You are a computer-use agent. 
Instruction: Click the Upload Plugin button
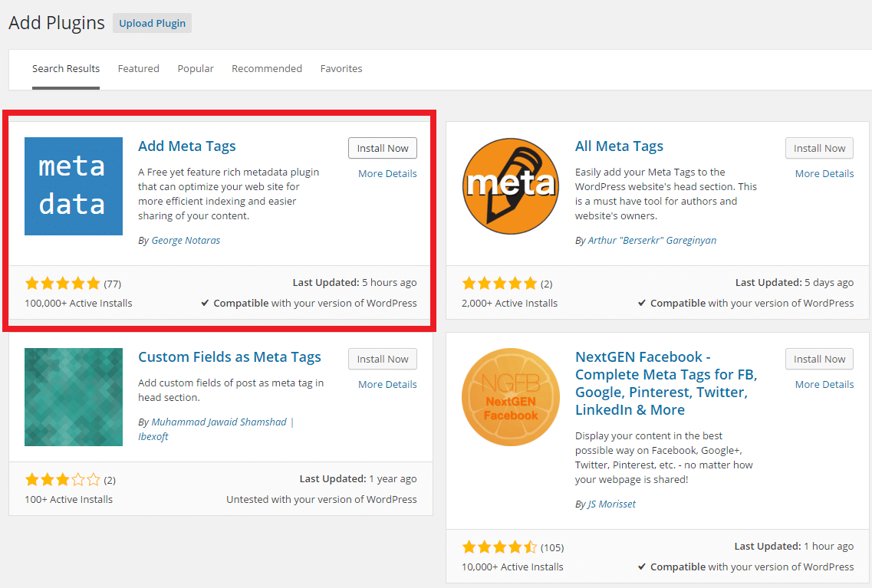pyautogui.click(x=153, y=23)
